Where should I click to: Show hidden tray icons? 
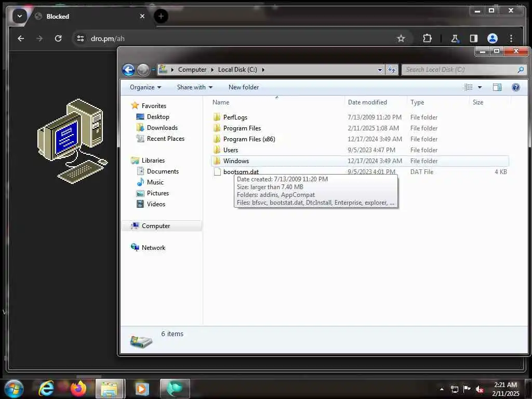click(x=442, y=389)
